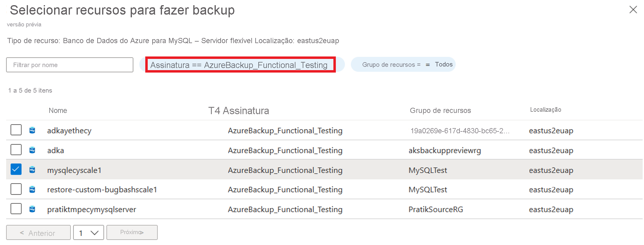This screenshot has height=245, width=644.
Task: Click the MySQL server icon for mysqlecyscale1
Action: tap(32, 170)
